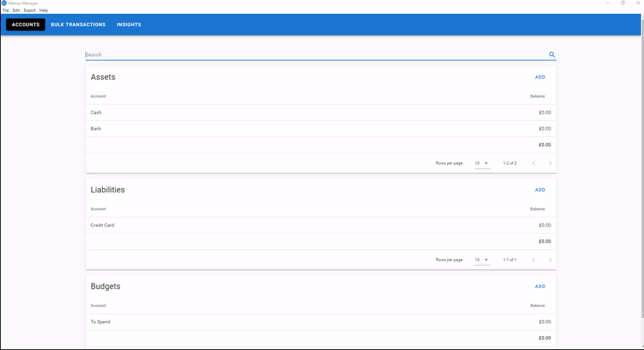Screen dimensions: 644x350
Task: Click the Money Manager app icon in title bar
Action: pos(4,3)
